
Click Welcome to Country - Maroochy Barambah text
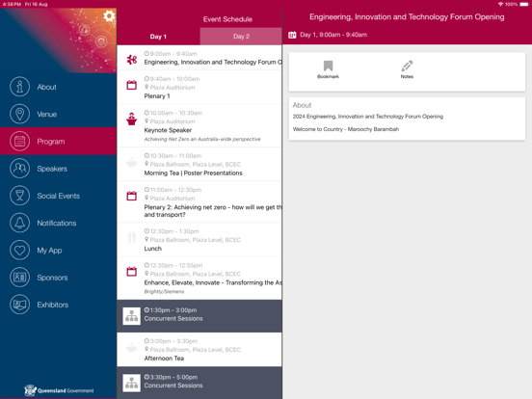pos(346,129)
